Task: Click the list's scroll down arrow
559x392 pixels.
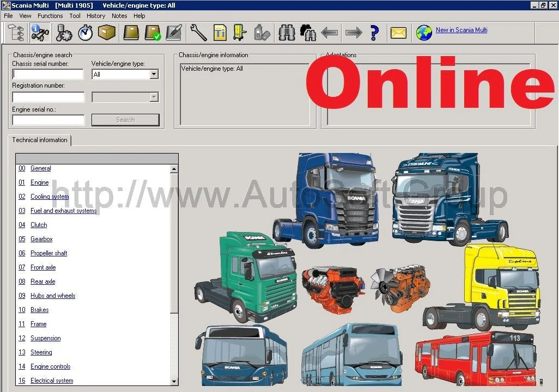Action: (174, 381)
